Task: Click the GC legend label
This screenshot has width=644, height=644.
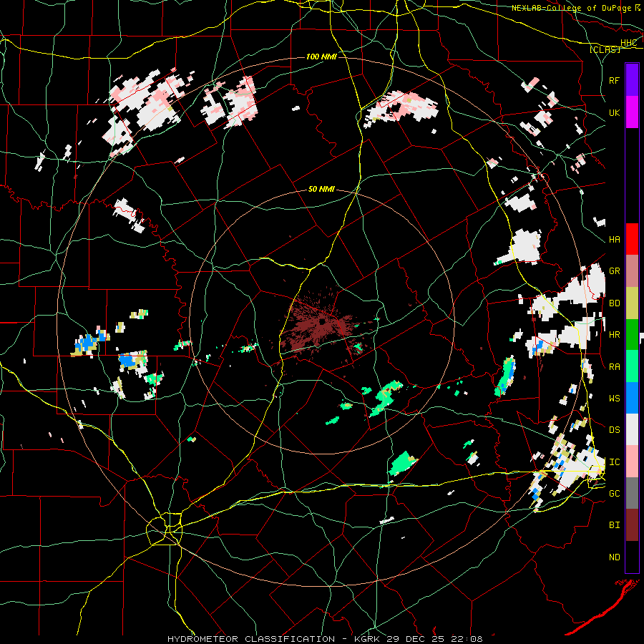Action: click(615, 493)
